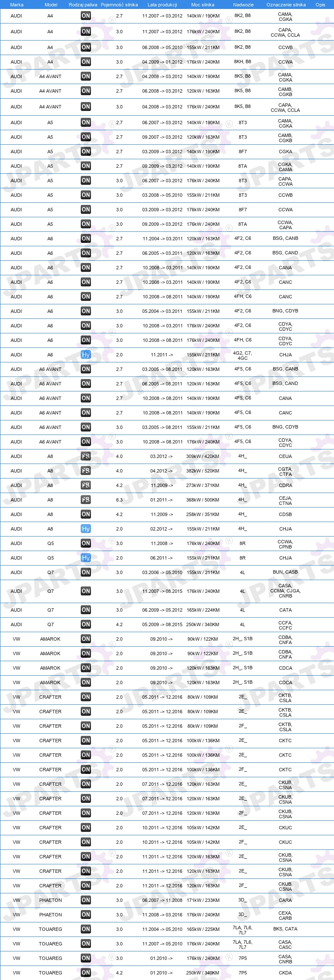Click the Rodzaj paliwa column header

[83, 5]
